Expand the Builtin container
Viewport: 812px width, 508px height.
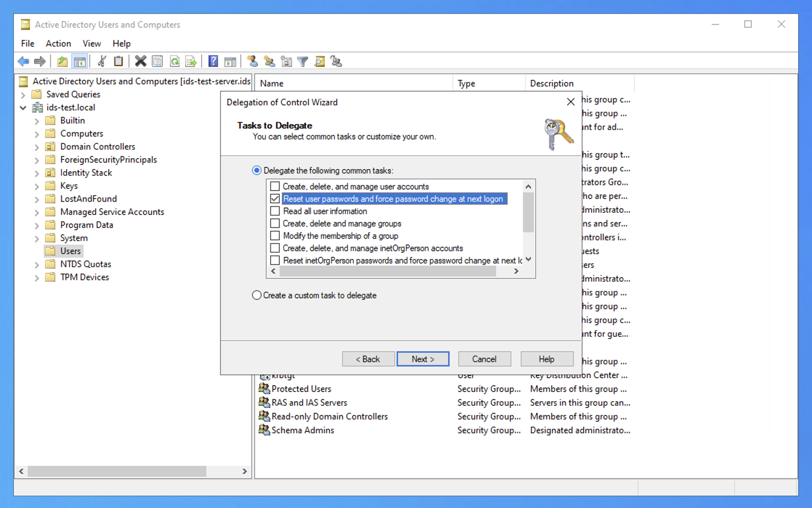pos(37,121)
